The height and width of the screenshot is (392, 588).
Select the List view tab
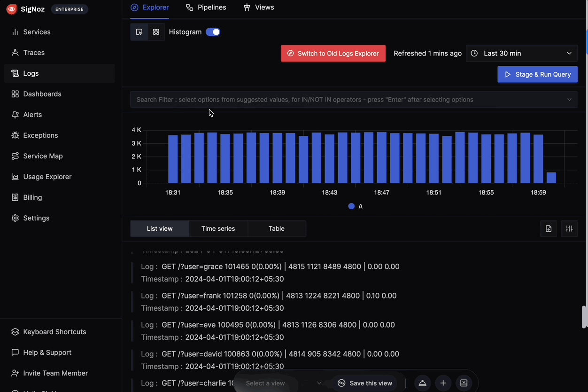point(160,228)
